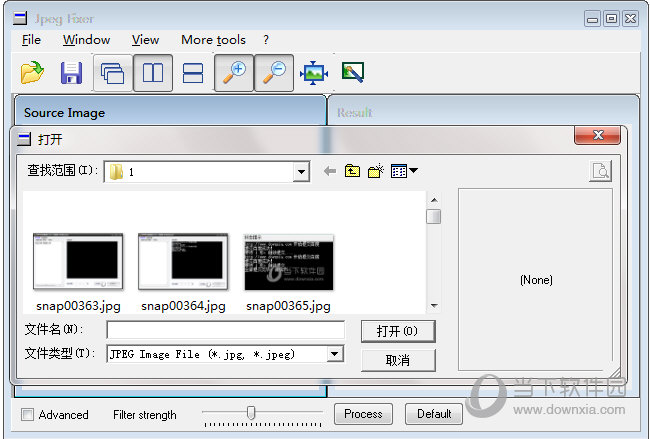The width and height of the screenshot is (650, 439).
Task: Go up one folder level in dialog
Action: [x=352, y=172]
